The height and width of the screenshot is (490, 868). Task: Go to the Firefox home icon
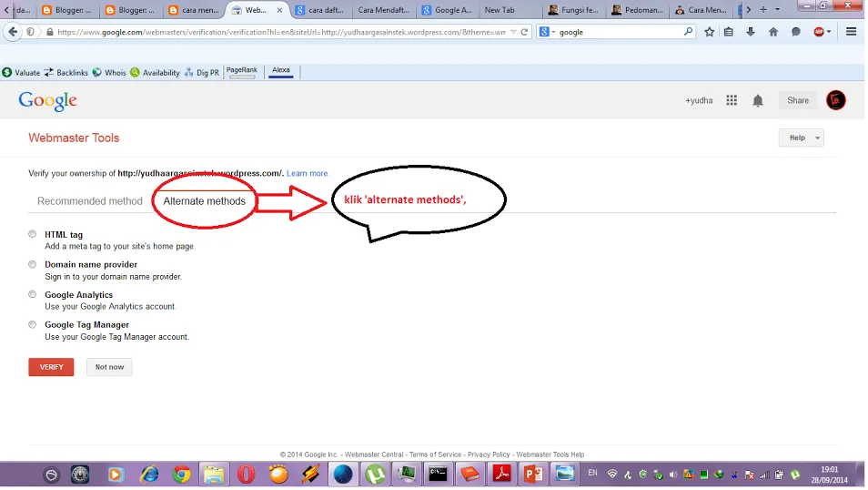point(773,32)
